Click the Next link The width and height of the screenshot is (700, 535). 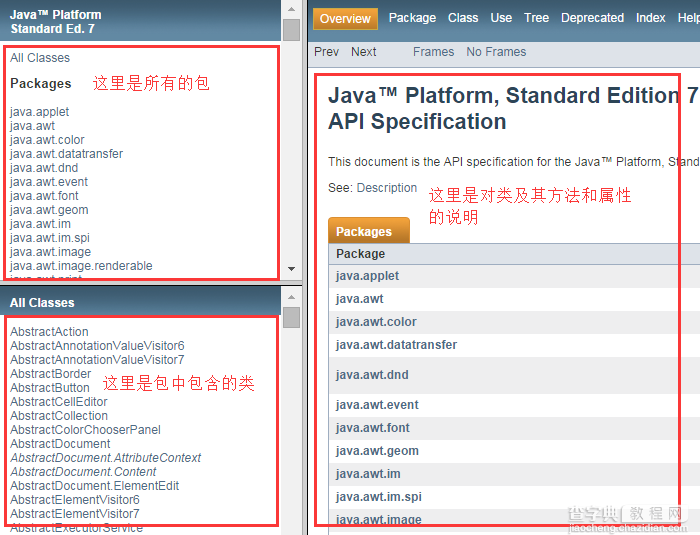point(363,52)
